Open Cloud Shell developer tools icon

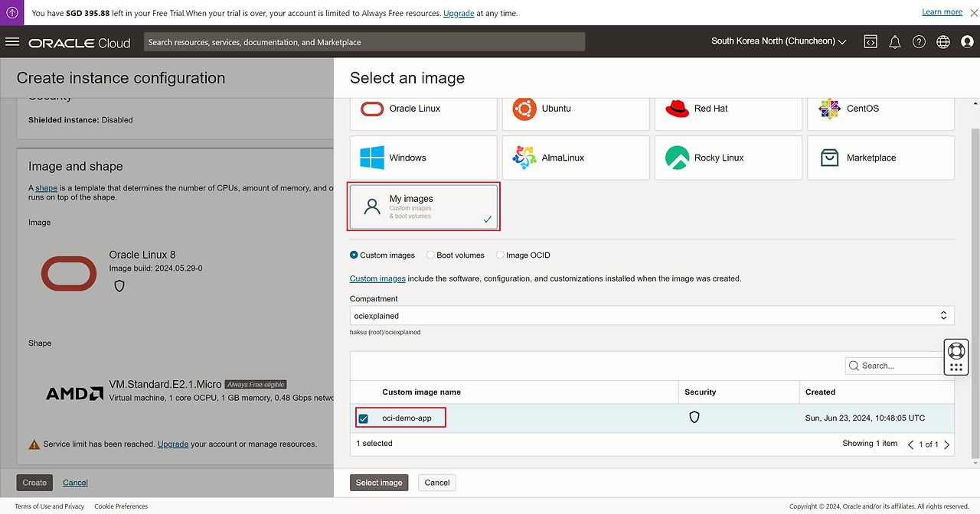[871, 42]
